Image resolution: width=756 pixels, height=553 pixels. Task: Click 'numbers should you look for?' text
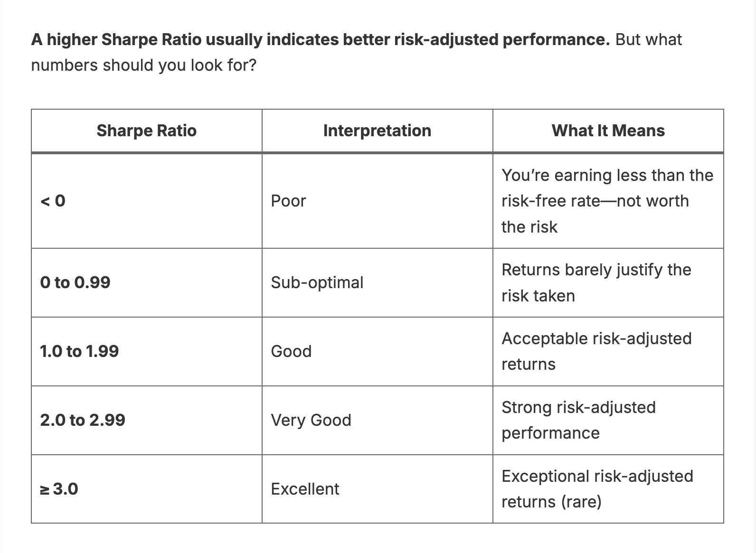pyautogui.click(x=143, y=65)
